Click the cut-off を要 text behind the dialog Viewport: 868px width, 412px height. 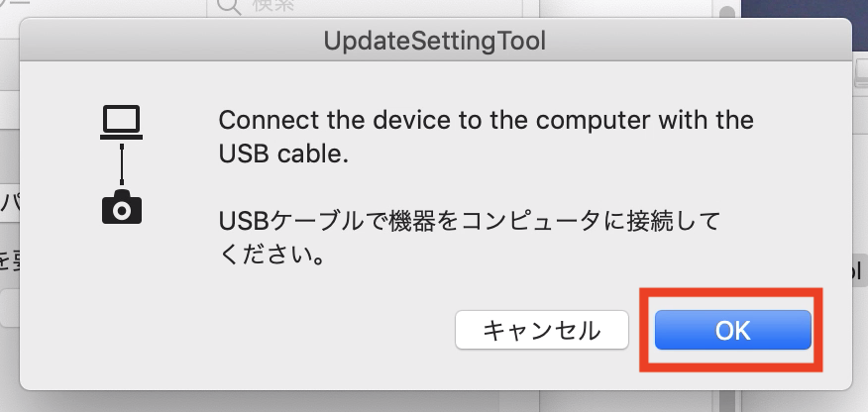click(8, 261)
